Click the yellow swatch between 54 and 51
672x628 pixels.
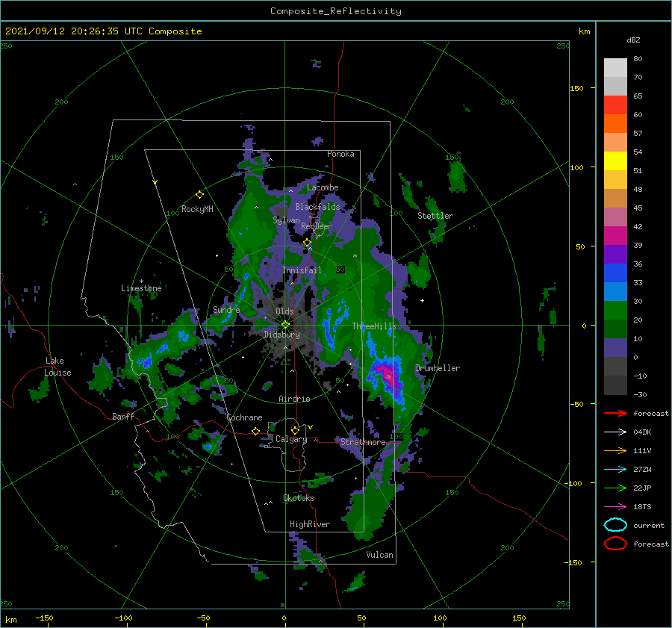click(x=615, y=161)
